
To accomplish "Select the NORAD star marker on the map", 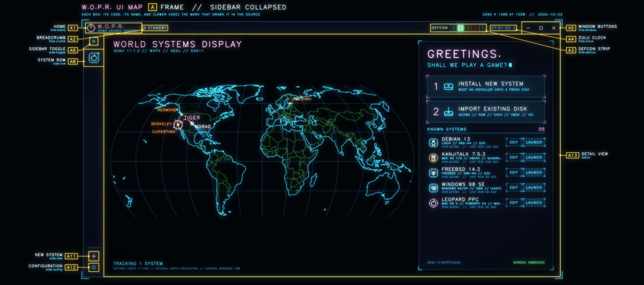I will click(x=192, y=123).
